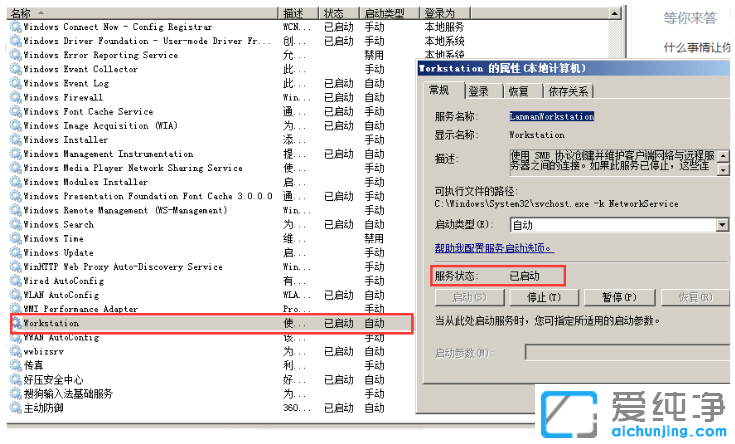Click the Windows Update service icon
This screenshot has width=735, height=444.
pos(15,253)
